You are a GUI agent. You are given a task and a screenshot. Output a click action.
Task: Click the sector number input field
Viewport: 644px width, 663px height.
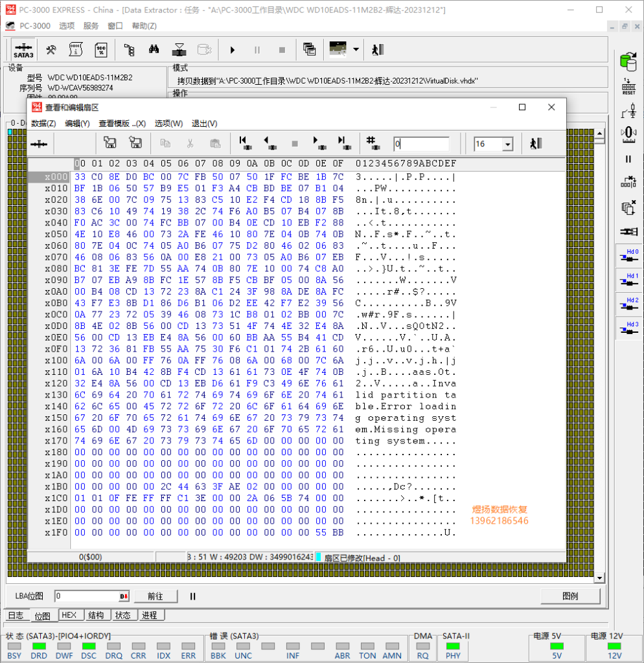(x=421, y=144)
